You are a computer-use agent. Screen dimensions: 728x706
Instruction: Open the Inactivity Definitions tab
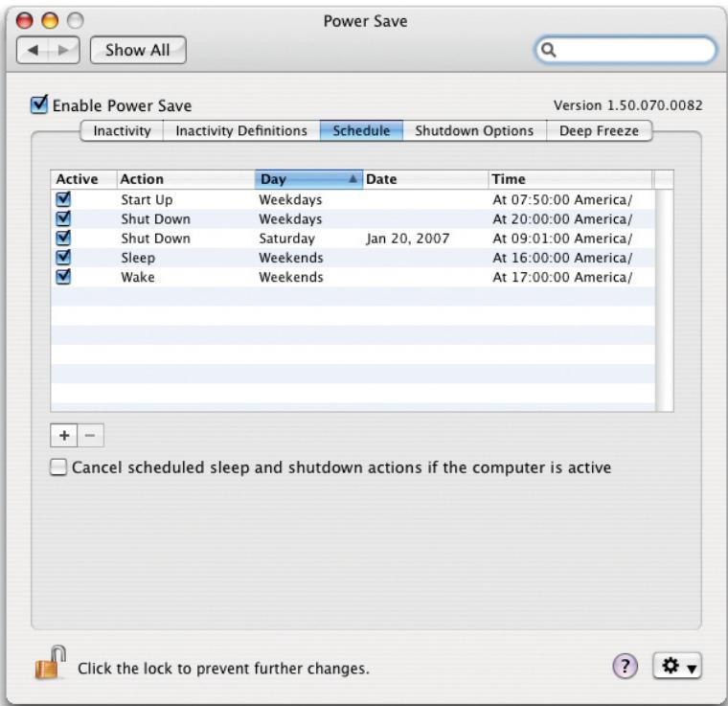coord(241,131)
